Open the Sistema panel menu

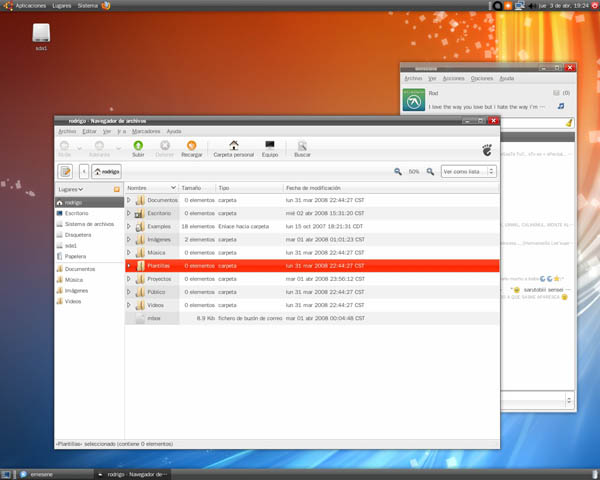[88, 6]
